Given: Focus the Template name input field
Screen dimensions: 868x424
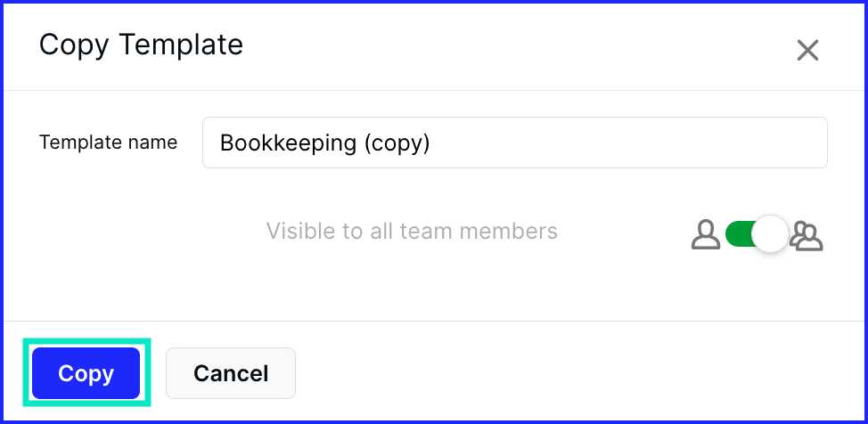Looking at the screenshot, I should coord(515,143).
